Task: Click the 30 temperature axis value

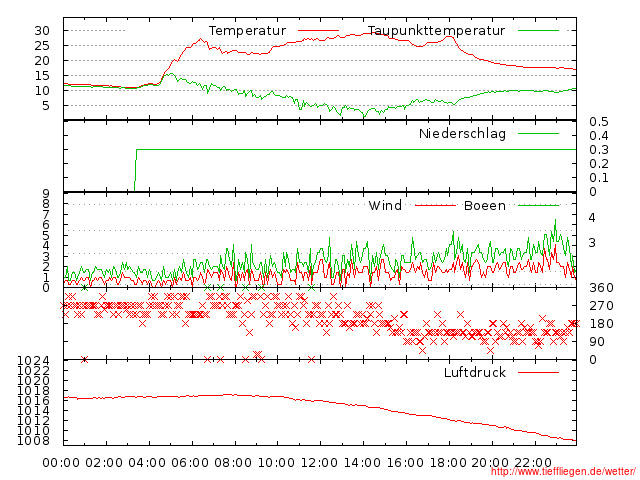Action: 42,31
